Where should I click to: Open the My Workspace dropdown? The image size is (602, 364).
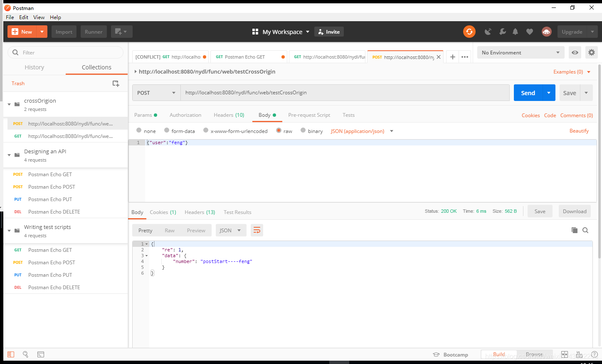pyautogui.click(x=286, y=32)
